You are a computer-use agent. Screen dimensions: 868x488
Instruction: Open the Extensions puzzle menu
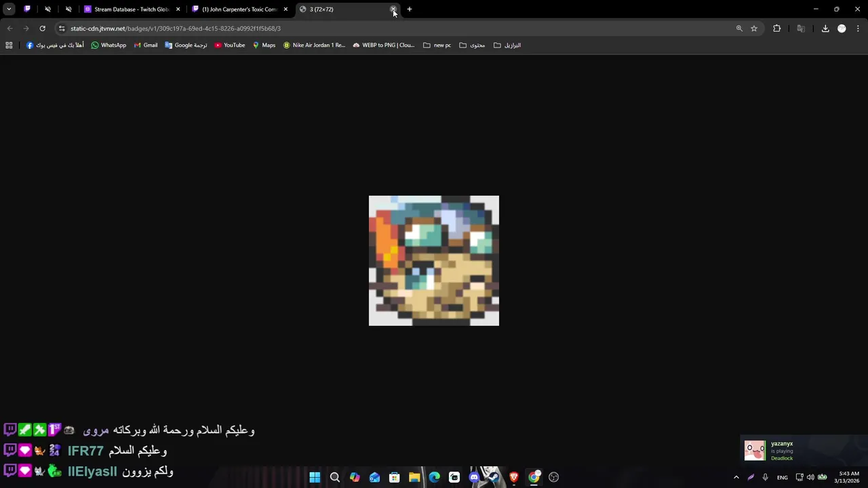(777, 28)
